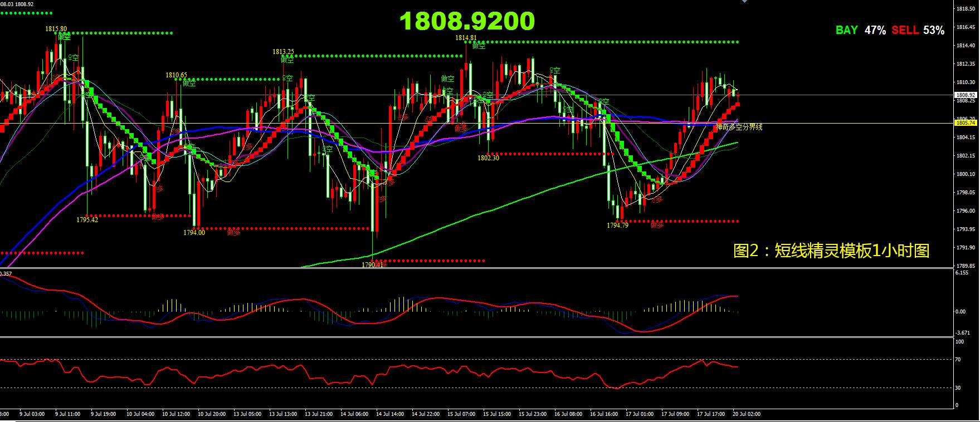Click the 17 Jul 01:00 time label
Image resolution: width=980 pixels, height=422 pixels.
(x=640, y=414)
